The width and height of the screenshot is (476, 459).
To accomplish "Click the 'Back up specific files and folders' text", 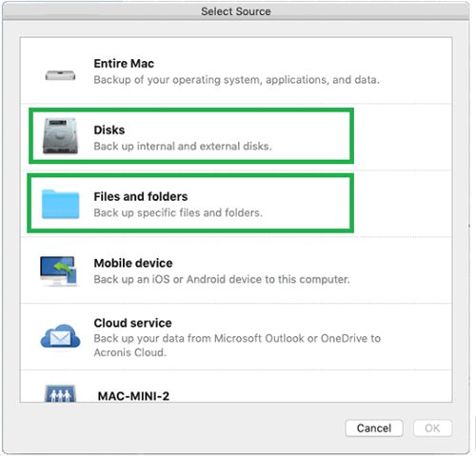I will point(178,212).
